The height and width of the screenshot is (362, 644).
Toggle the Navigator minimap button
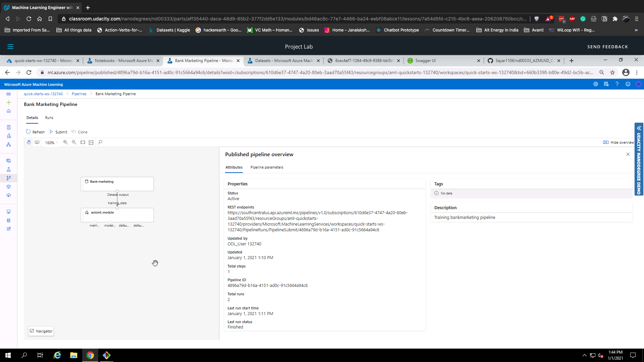[x=41, y=331]
